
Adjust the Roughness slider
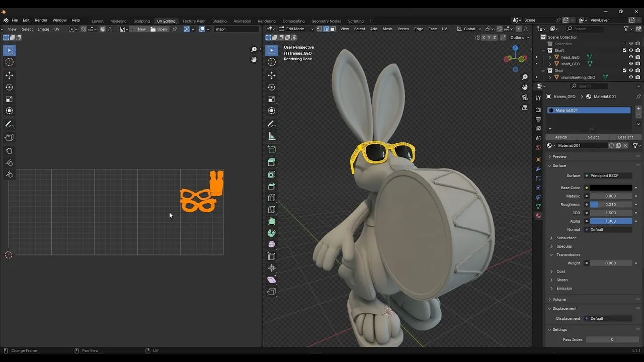coord(611,205)
